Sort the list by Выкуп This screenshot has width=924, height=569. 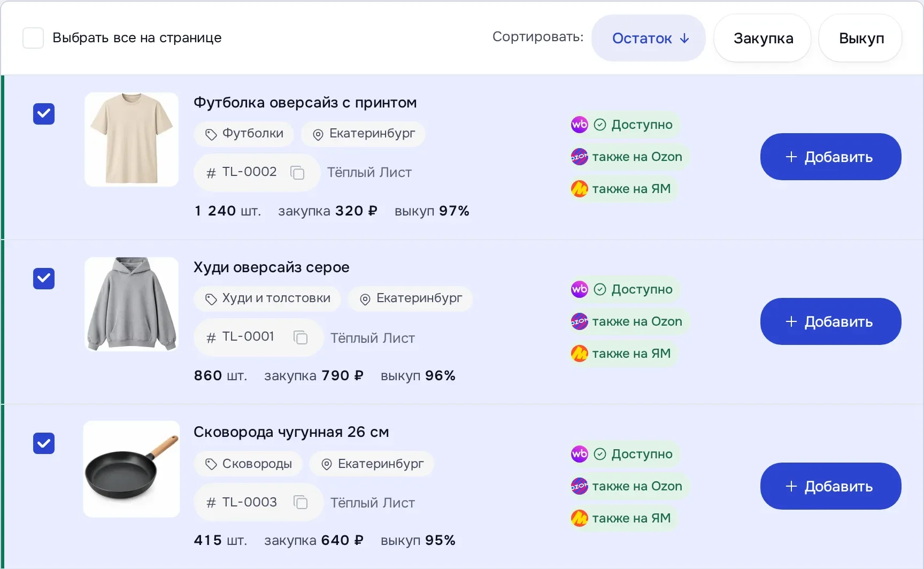coord(861,38)
